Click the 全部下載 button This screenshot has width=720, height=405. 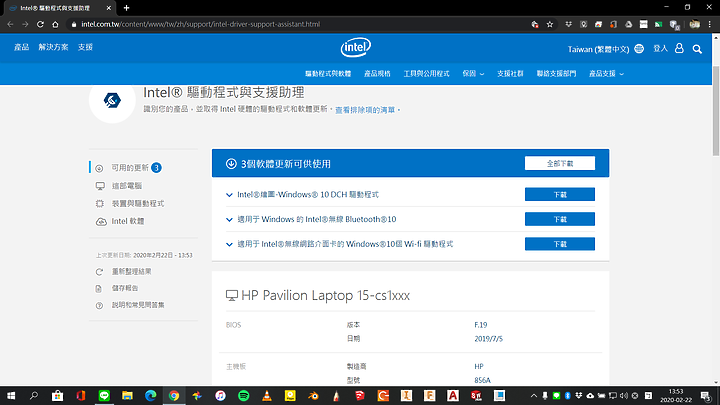(x=560, y=163)
